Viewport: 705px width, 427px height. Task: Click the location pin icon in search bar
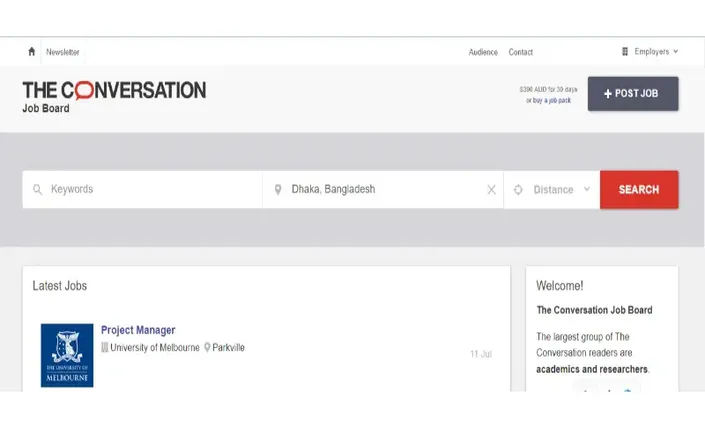278,190
